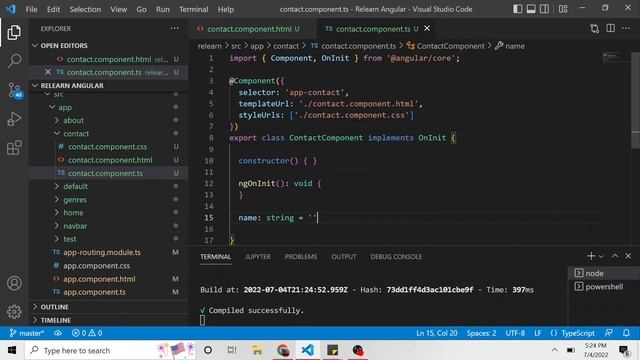Select the node terminal instance
Screen dimensions: 640x360
pos(604,273)
